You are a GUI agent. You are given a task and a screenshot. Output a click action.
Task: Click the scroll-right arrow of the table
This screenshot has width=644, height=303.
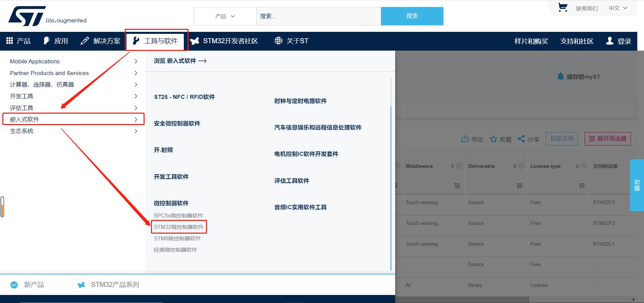(634, 299)
